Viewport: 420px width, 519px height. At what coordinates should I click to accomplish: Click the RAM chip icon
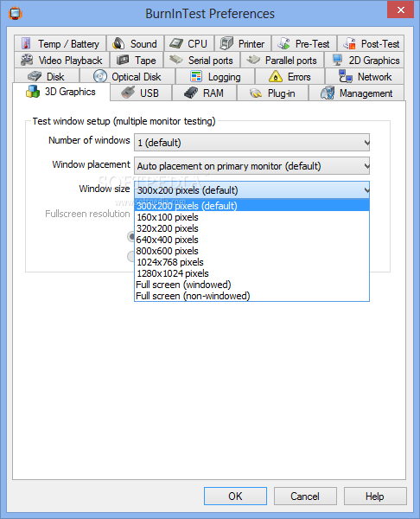tap(191, 93)
